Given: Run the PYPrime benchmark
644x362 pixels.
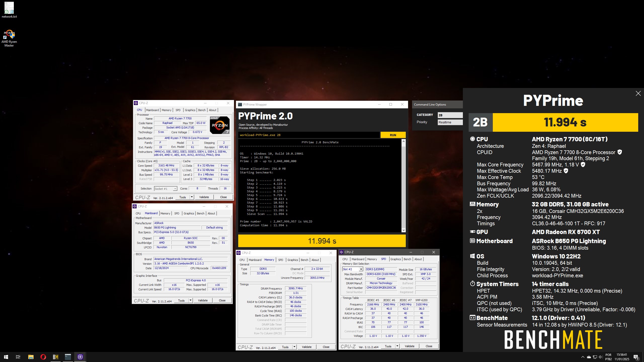Looking at the screenshot, I should tap(393, 135).
